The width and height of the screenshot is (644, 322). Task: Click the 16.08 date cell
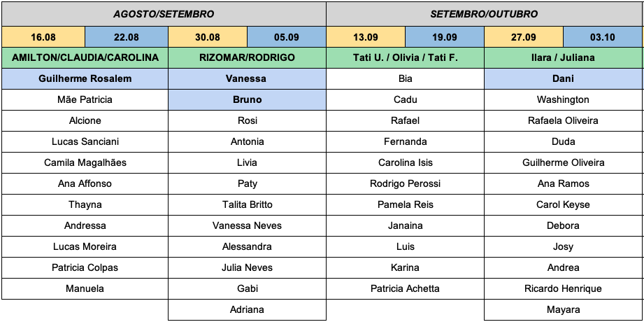pos(43,36)
